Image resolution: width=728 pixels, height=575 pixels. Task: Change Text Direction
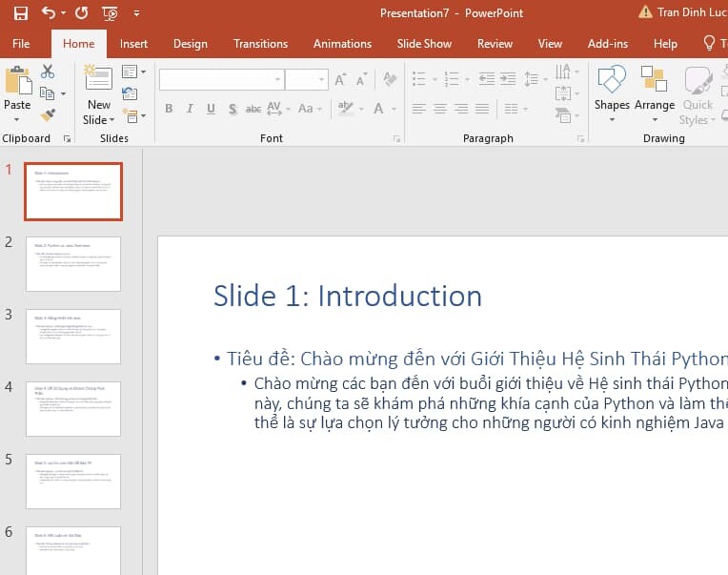[567, 72]
